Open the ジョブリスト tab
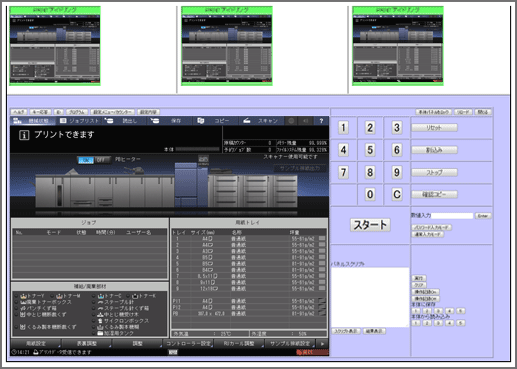This screenshot has height=369, width=517. tap(79, 121)
